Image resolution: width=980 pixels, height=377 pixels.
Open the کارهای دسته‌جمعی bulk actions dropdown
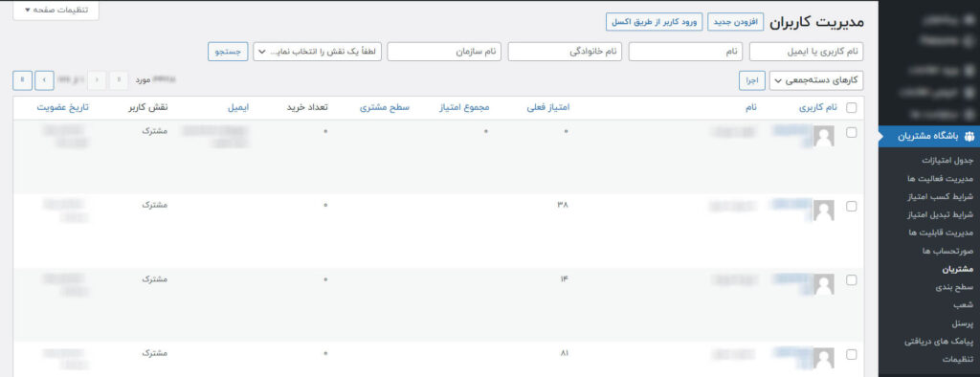click(x=816, y=80)
